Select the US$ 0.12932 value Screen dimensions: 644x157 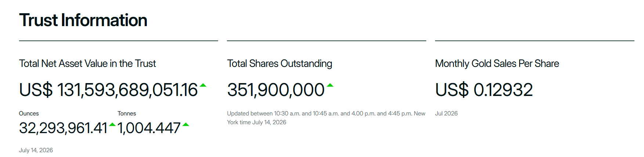[484, 90]
